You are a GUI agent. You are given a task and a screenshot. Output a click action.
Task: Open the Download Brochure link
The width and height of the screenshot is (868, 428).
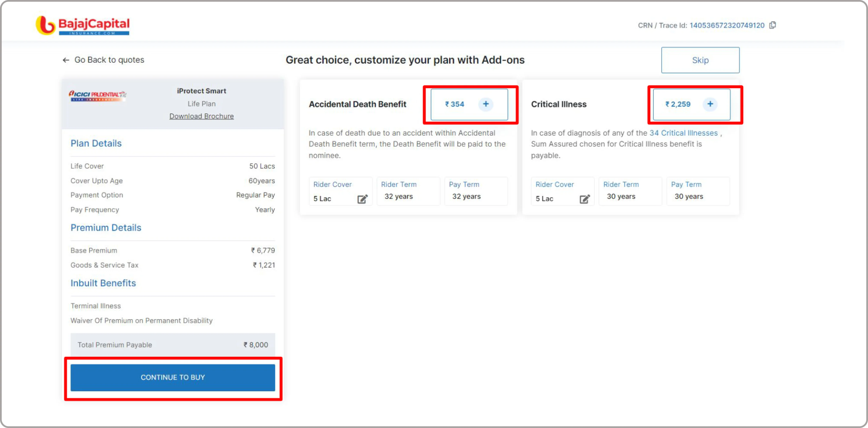(x=202, y=116)
